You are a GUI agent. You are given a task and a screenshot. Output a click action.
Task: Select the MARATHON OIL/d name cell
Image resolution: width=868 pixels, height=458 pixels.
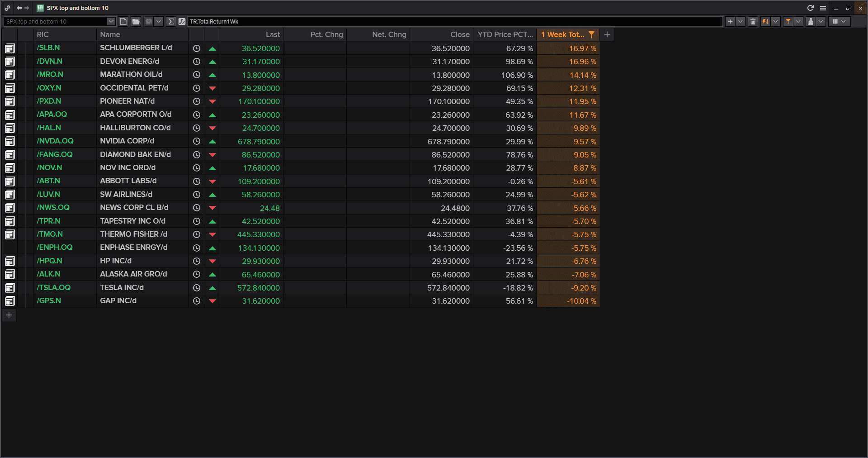click(142, 75)
